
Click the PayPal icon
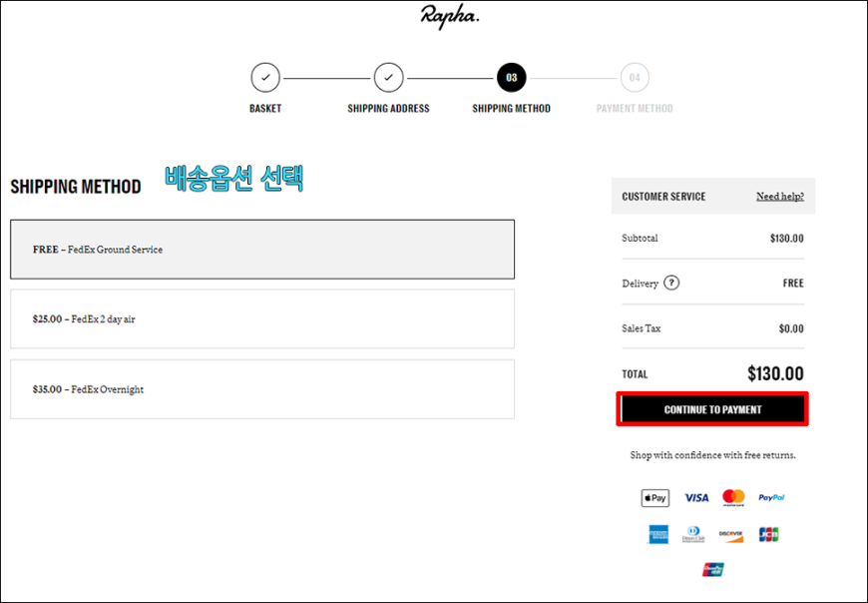[771, 498]
